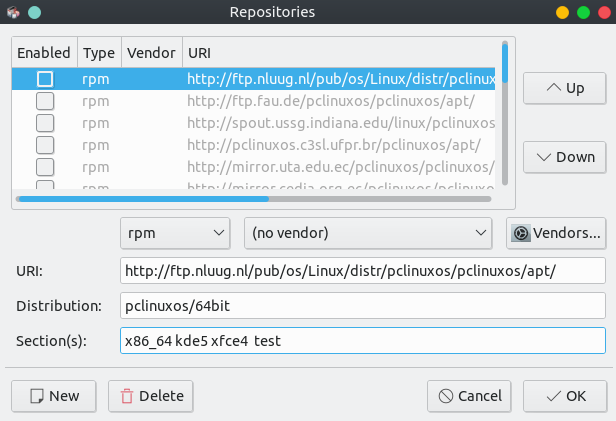
Task: Select the mirror.uta.edu.ec repository row
Action: click(340, 167)
